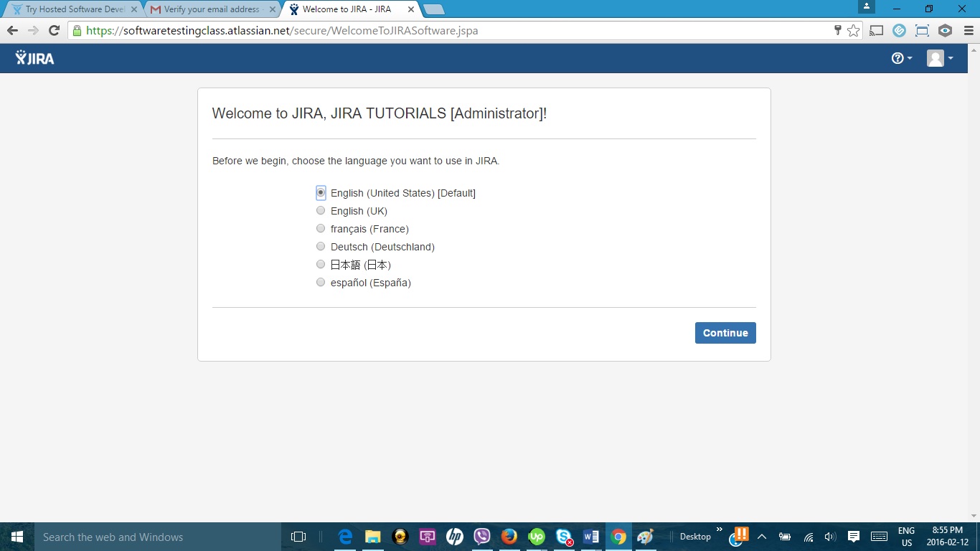Click the Chrome taskbar icon
The image size is (980, 551).
point(618,537)
